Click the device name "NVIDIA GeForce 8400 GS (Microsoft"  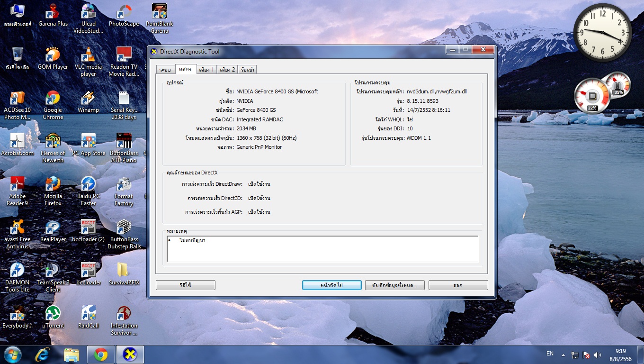(277, 91)
